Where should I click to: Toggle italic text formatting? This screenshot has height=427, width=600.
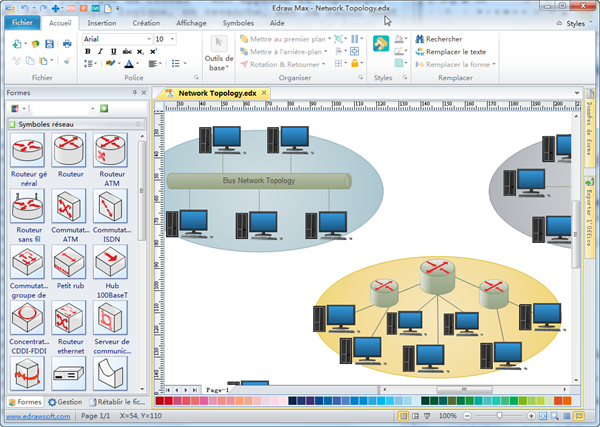101,52
